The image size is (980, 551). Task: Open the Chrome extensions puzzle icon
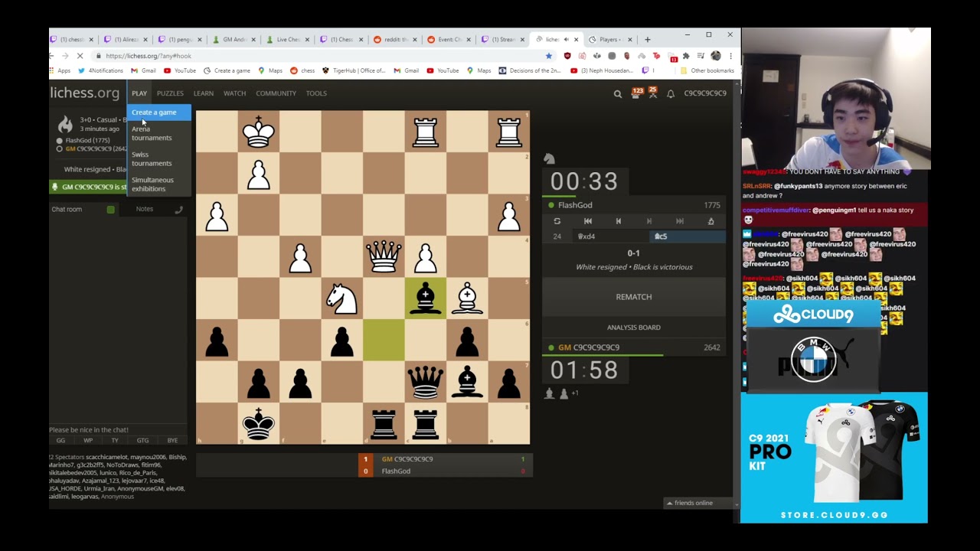point(686,56)
